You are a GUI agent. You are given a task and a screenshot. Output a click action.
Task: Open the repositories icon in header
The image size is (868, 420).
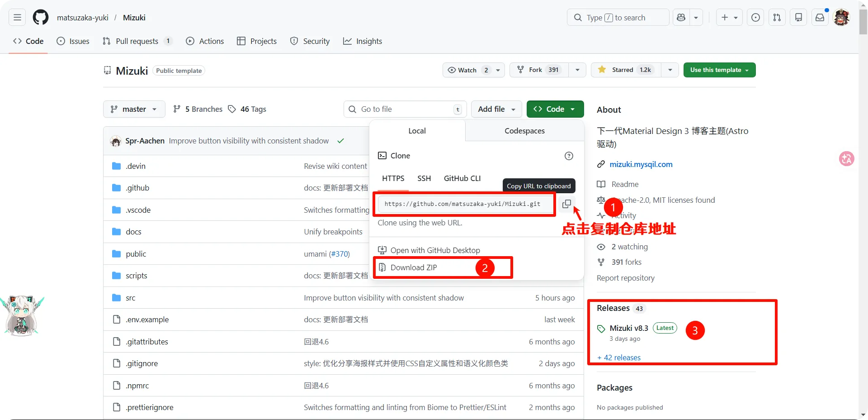click(798, 18)
